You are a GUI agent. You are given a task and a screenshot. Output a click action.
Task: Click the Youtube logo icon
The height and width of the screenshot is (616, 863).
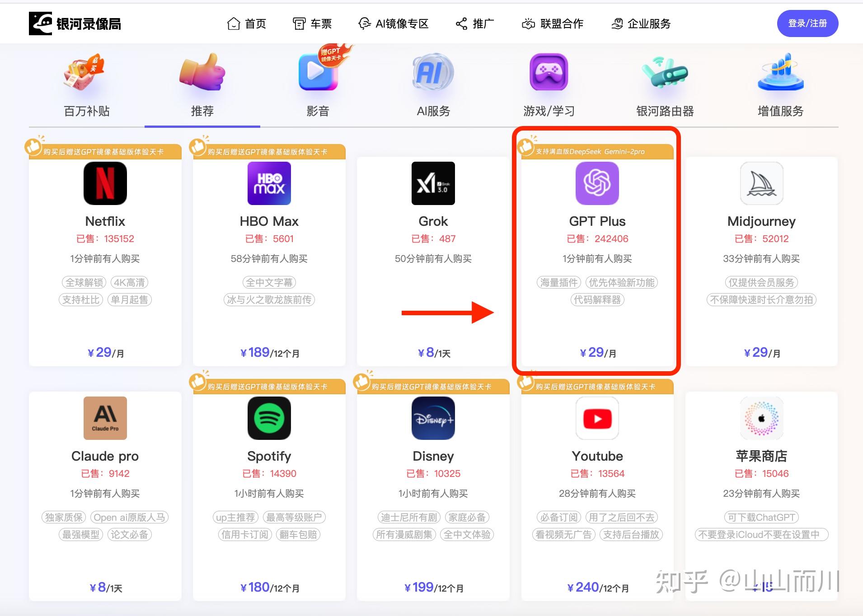tap(597, 418)
